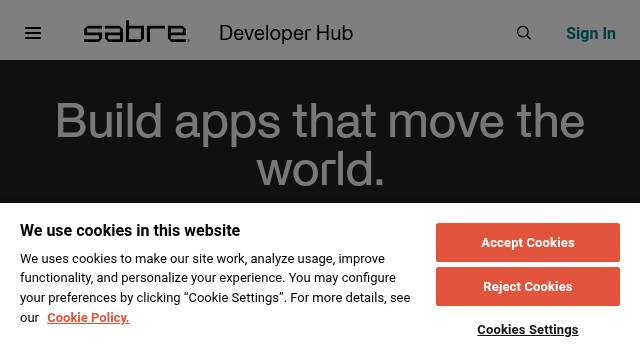Open Cookies Settings

pyautogui.click(x=528, y=329)
